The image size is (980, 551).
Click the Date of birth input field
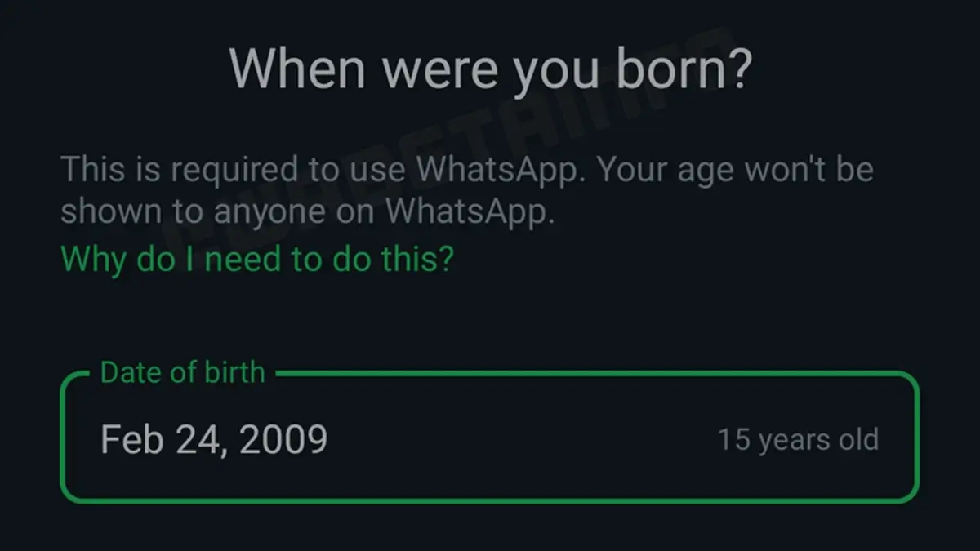pyautogui.click(x=490, y=438)
